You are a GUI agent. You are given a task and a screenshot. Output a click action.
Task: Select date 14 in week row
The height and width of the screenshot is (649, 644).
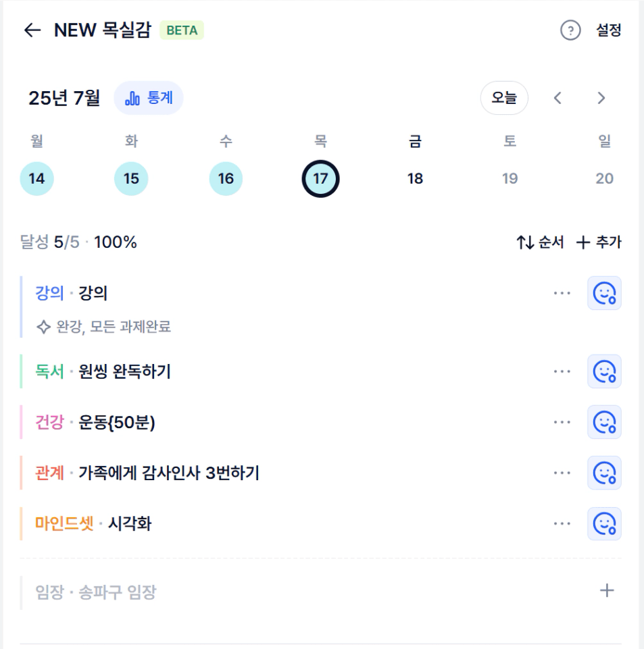tap(37, 178)
